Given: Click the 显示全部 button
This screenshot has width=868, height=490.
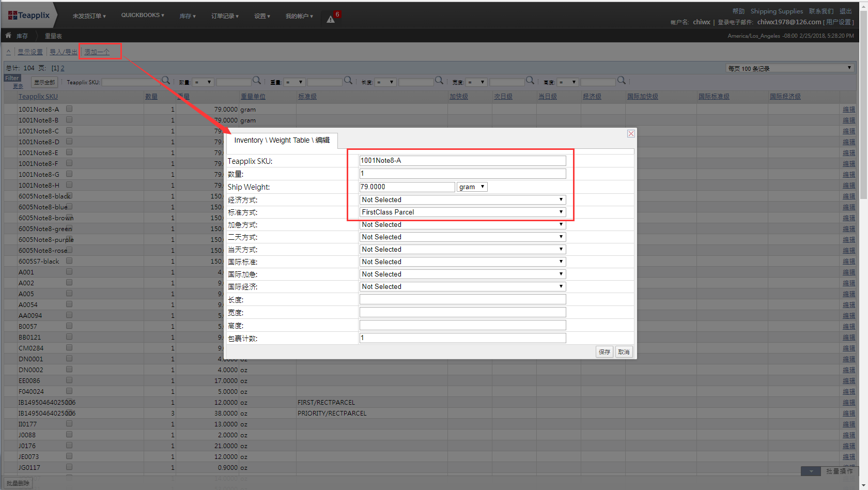Looking at the screenshot, I should click(x=44, y=82).
